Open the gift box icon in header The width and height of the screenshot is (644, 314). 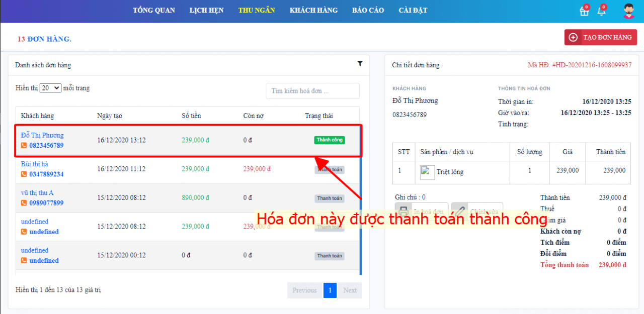pos(584,12)
